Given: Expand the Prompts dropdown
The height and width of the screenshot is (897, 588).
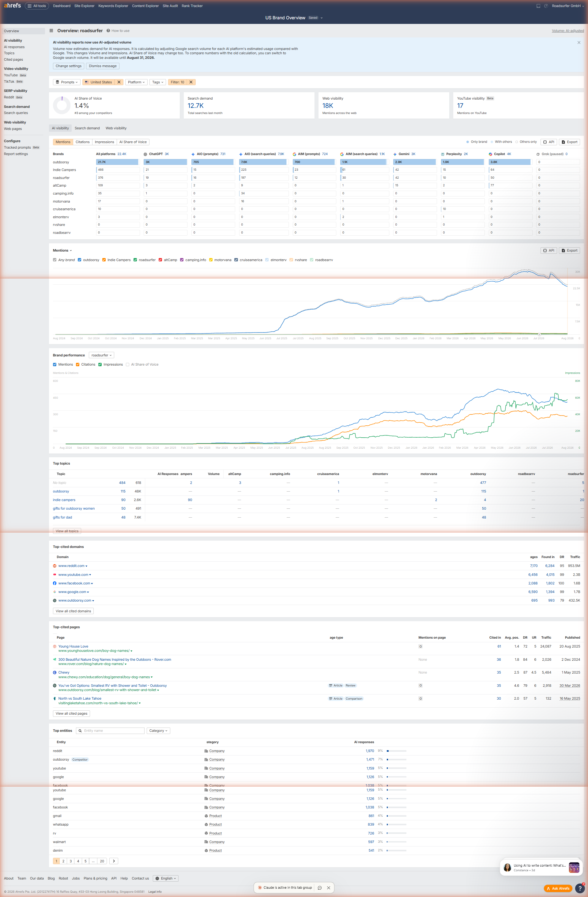Looking at the screenshot, I should pos(67,82).
